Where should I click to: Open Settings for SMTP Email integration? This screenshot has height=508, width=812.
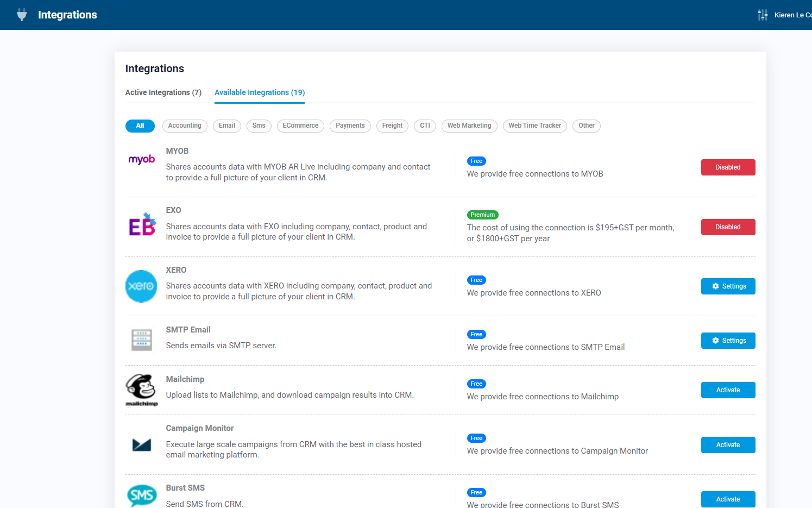728,341
